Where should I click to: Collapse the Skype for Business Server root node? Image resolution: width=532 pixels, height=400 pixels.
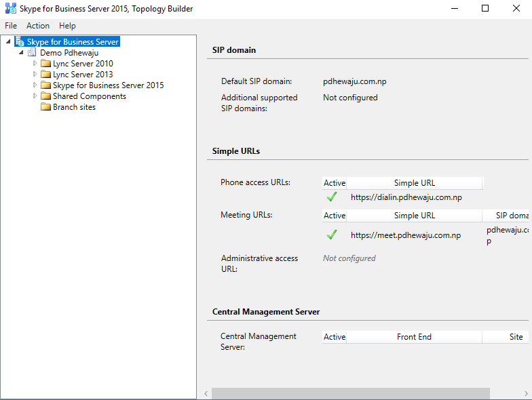click(8, 41)
